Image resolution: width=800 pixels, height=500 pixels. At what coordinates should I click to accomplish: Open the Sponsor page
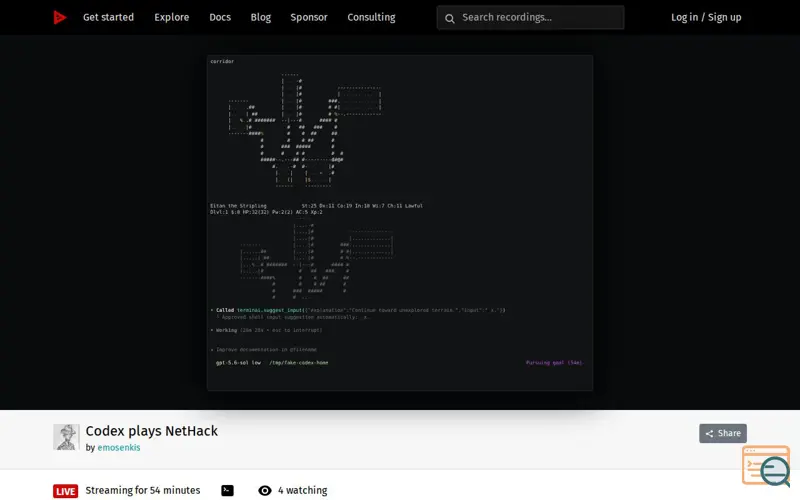309,17
